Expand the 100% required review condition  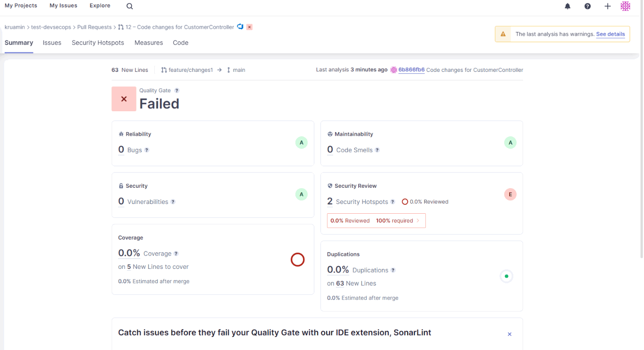[x=376, y=221]
